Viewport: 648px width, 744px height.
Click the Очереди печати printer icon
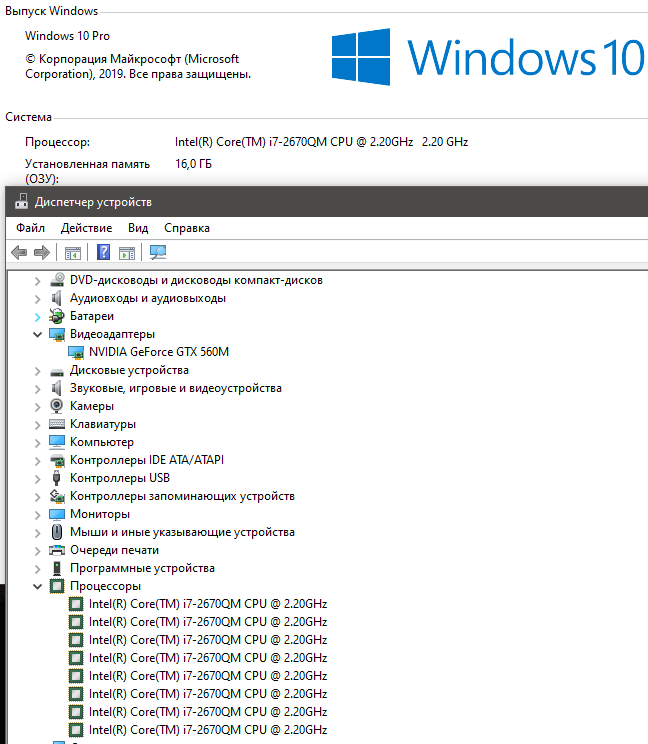pyautogui.click(x=57, y=550)
